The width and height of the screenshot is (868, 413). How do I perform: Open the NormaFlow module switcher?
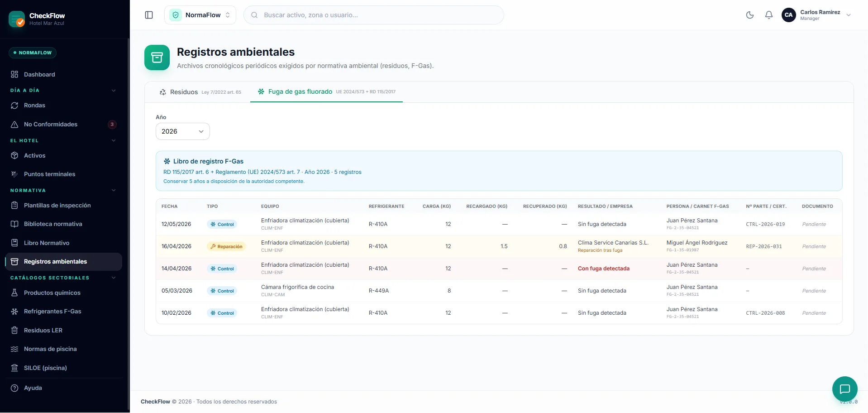click(200, 15)
